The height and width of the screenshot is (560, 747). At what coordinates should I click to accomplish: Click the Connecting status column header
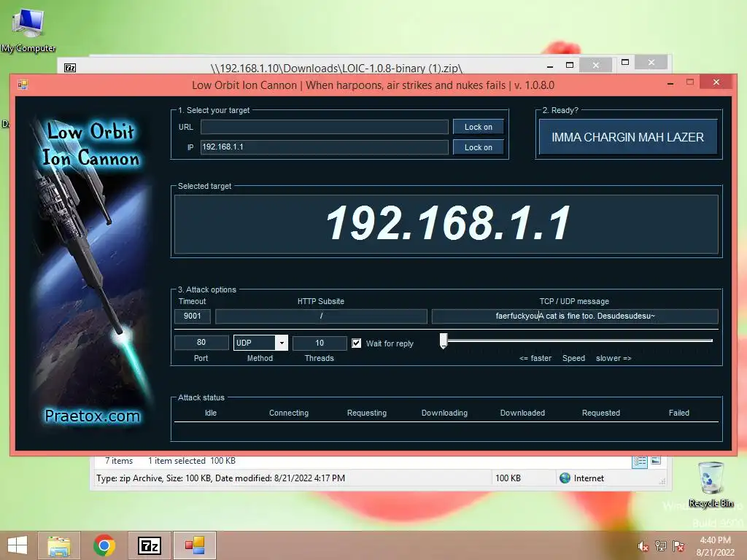(x=289, y=413)
